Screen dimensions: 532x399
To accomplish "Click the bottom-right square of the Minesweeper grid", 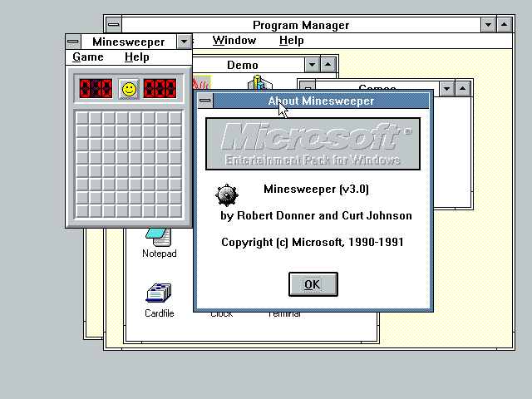I will point(175,211).
